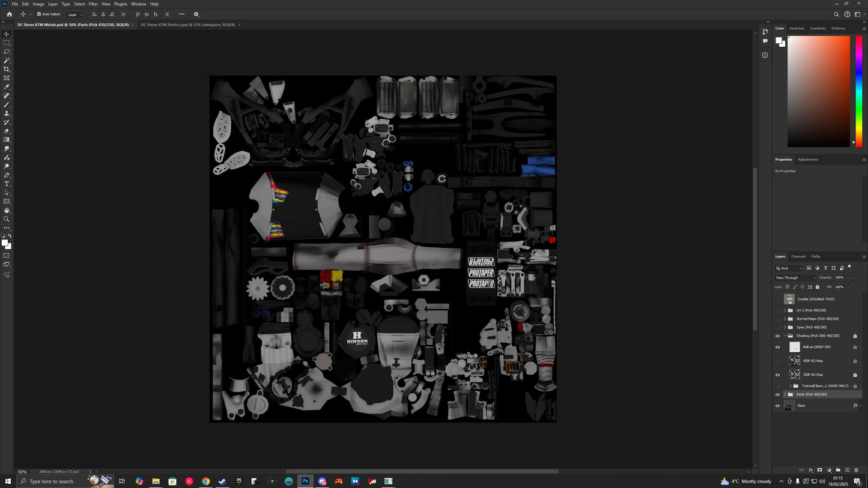The width and height of the screenshot is (868, 488).
Task: Switch to the Channels tab
Action: coord(798,256)
